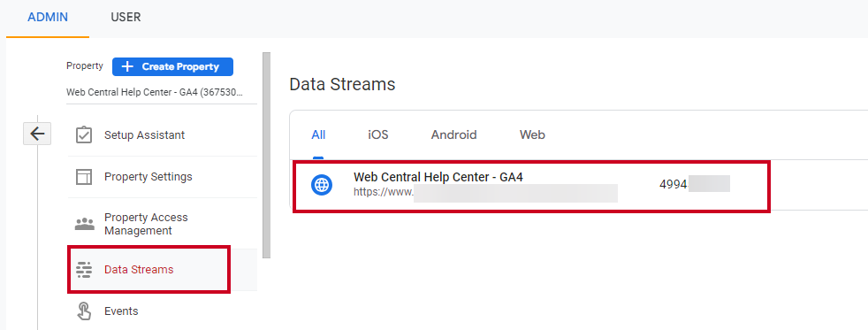Click the sidebar vertical scrollbar
The width and height of the screenshot is (868, 330).
pos(266,155)
